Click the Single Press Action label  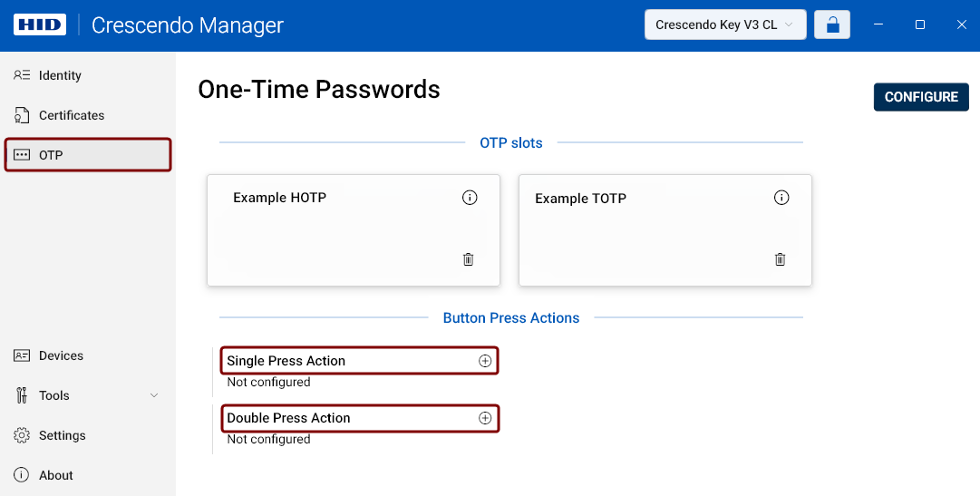tap(286, 361)
